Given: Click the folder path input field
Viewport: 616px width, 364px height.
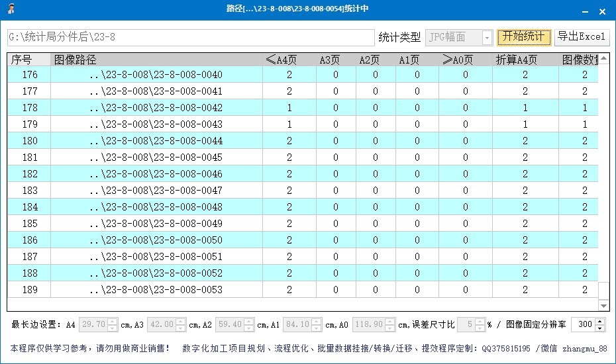Looking at the screenshot, I should click(x=191, y=38).
